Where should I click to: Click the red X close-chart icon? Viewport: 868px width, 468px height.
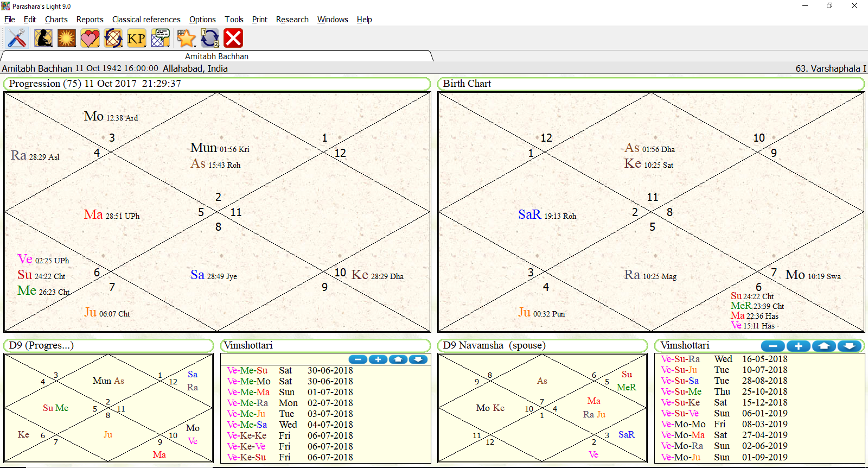tap(233, 39)
